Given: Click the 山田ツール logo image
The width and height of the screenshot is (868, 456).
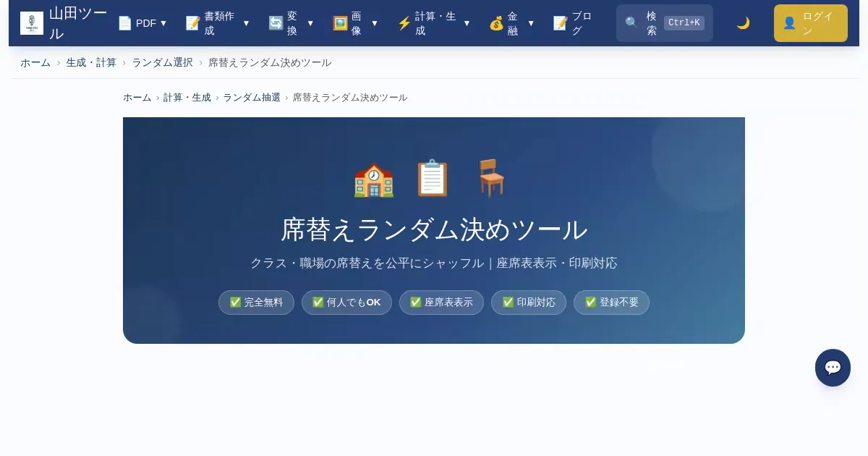Looking at the screenshot, I should (32, 23).
